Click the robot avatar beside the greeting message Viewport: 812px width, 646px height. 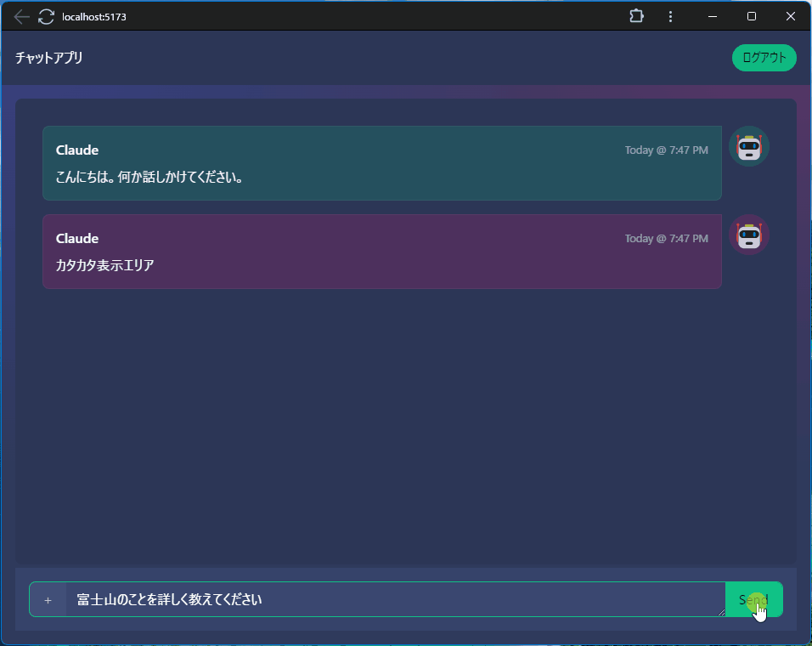[748, 147]
